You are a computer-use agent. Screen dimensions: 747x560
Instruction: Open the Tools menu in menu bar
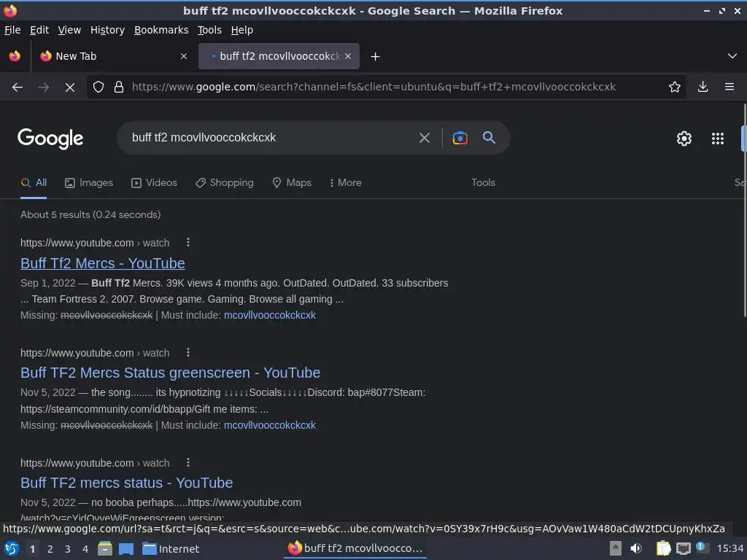[x=209, y=30]
